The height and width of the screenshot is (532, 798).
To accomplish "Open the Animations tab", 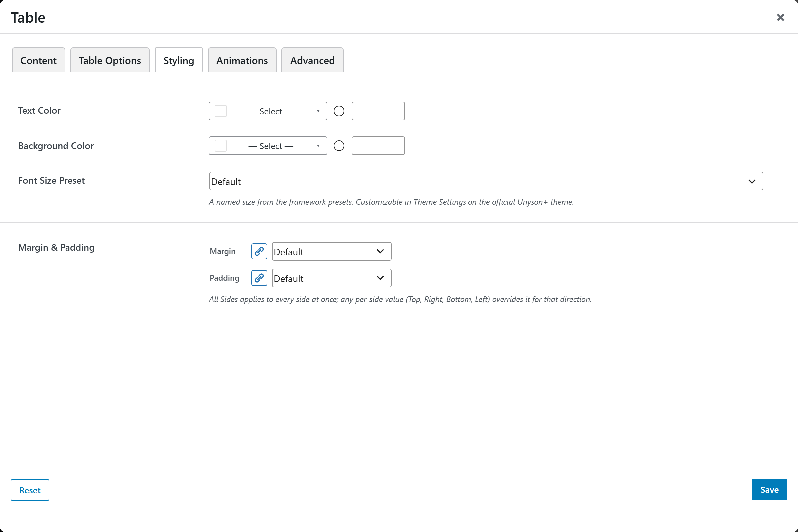I will (242, 60).
